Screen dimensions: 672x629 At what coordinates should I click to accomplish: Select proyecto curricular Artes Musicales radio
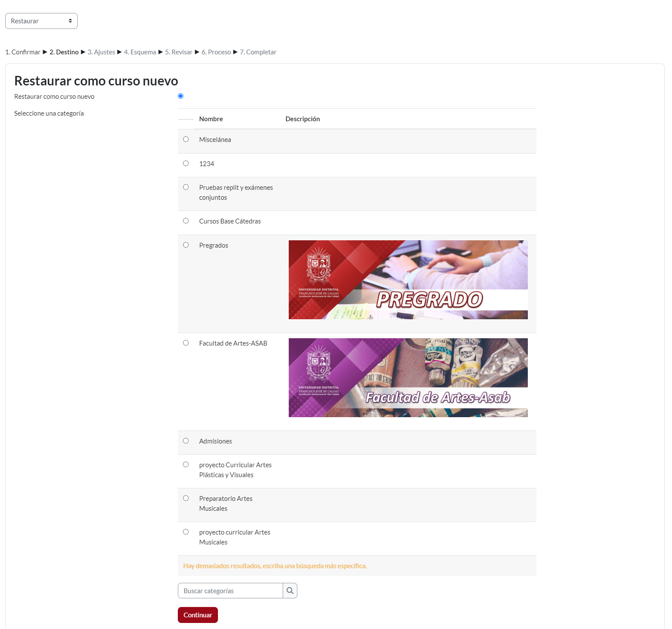point(186,532)
